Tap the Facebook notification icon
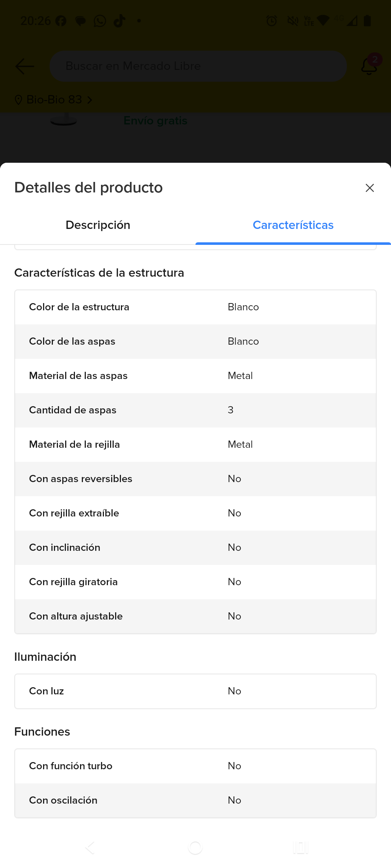 click(61, 21)
